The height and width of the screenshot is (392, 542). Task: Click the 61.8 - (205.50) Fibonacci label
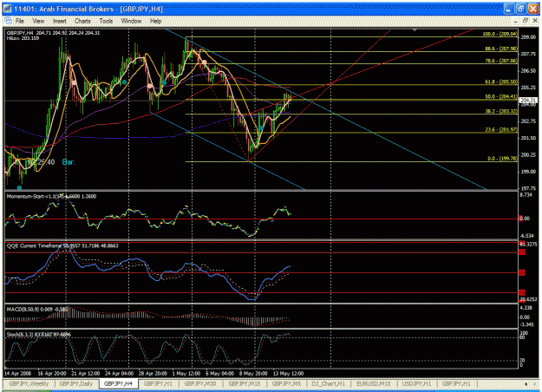[x=501, y=82]
